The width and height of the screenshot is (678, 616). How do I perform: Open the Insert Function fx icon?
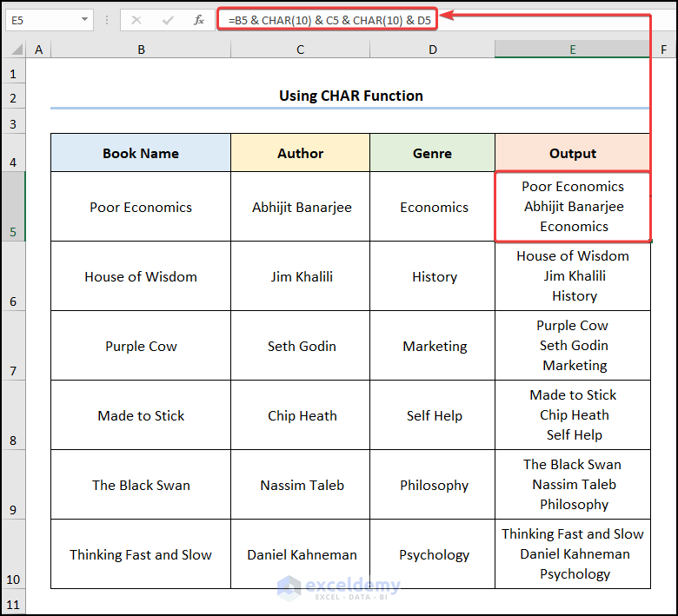click(x=198, y=20)
